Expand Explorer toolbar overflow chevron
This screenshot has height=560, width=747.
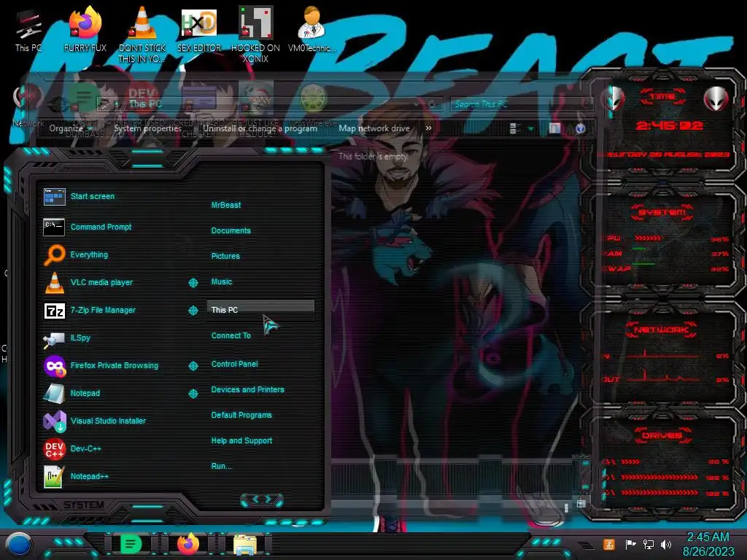[429, 128]
